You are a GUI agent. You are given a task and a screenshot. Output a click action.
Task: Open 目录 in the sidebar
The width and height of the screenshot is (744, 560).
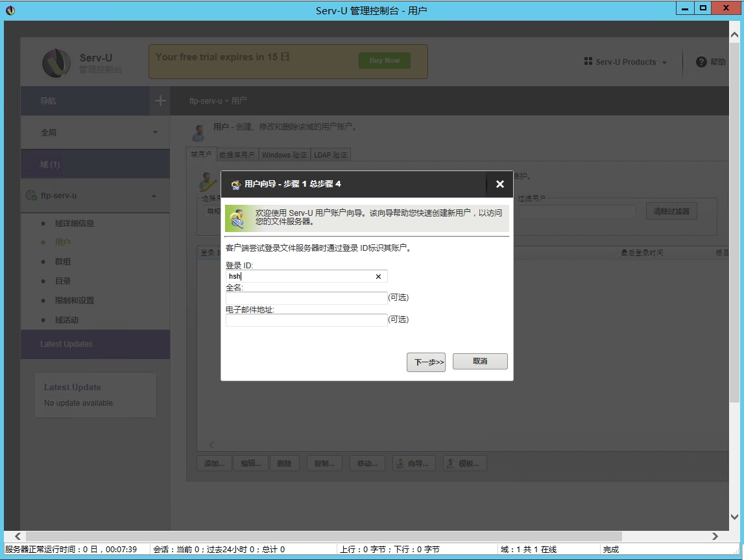tap(63, 281)
